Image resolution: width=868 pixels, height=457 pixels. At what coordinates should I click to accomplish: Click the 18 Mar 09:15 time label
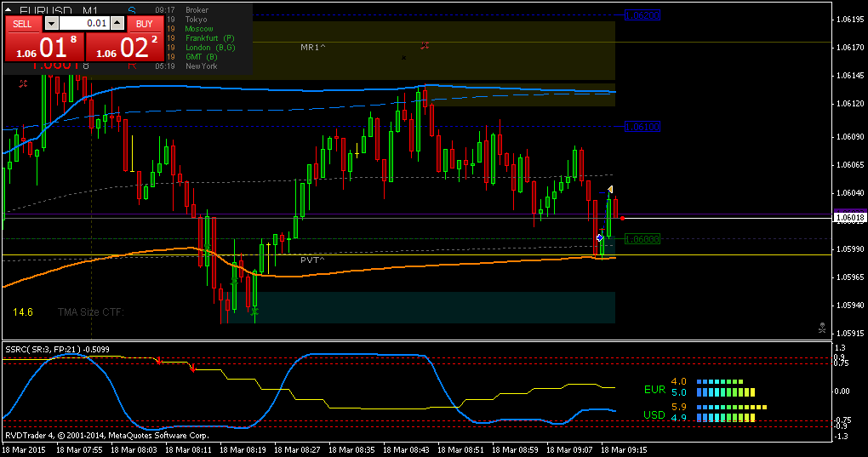(624, 450)
